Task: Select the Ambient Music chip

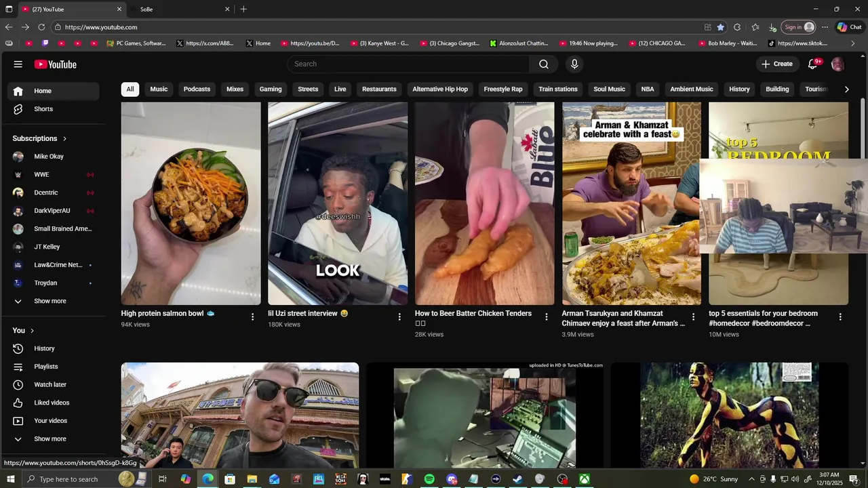Action: 692,89
